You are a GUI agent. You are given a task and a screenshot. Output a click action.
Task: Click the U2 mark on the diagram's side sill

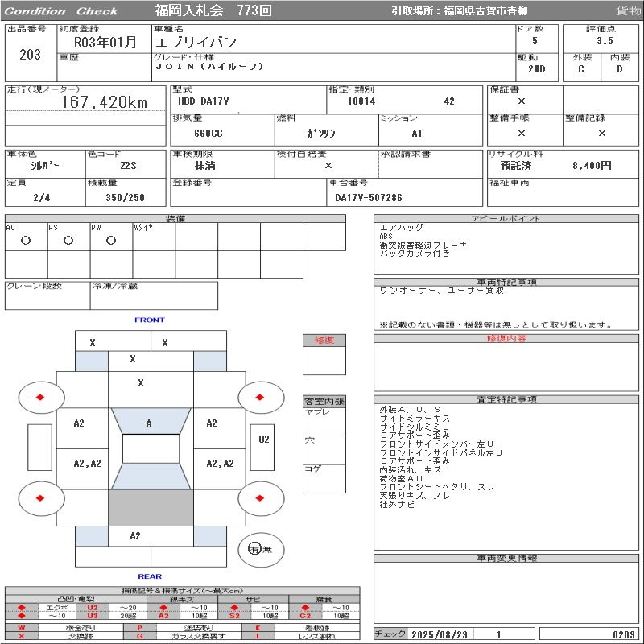coord(264,440)
